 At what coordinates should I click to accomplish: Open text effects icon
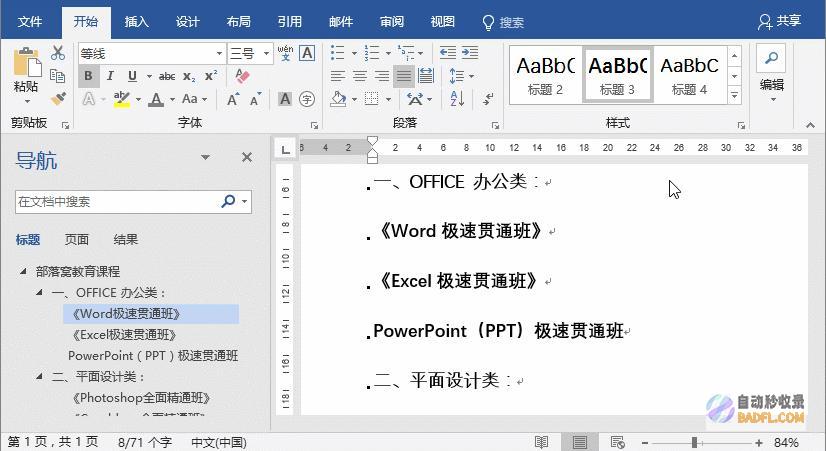(89, 99)
